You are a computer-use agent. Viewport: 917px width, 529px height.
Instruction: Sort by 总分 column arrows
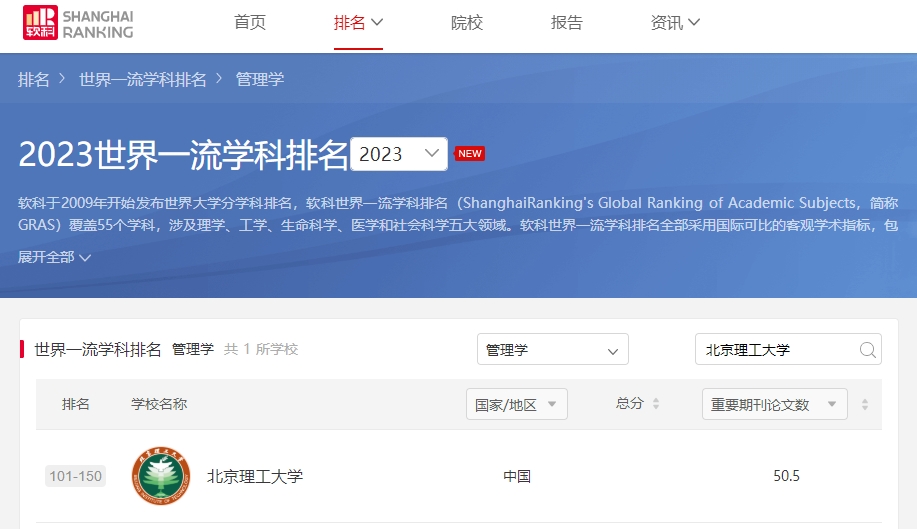[x=656, y=404]
